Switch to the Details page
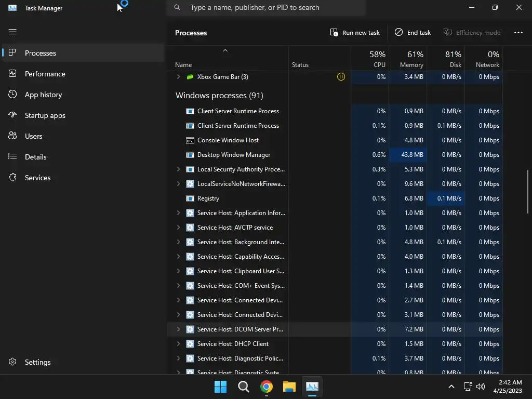 click(x=83, y=157)
